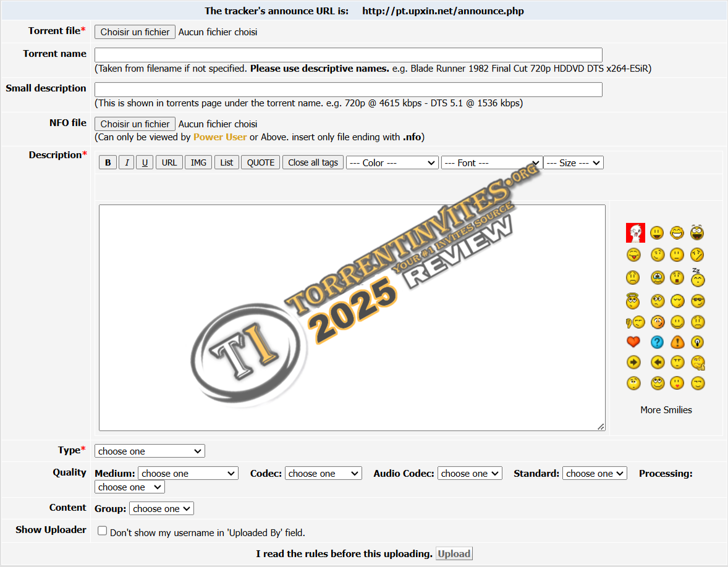Insert the open-mouth happy smiley beside the avatar
728x567 pixels.
656,232
